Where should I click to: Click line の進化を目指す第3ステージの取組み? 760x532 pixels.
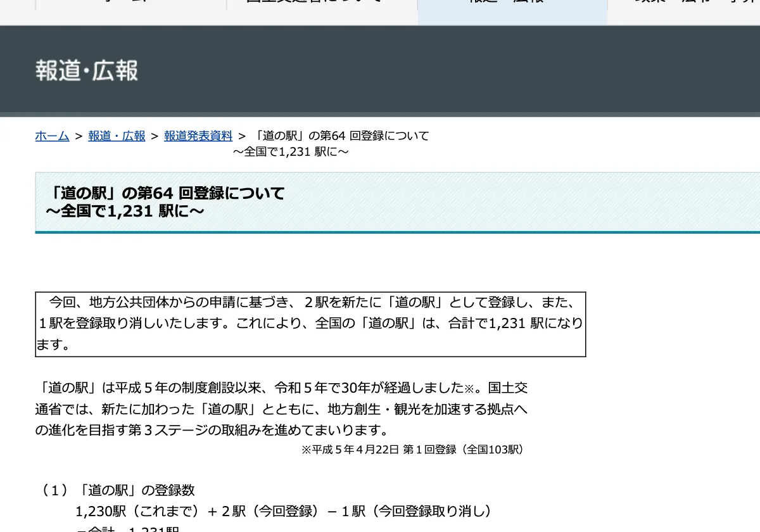click(212, 431)
